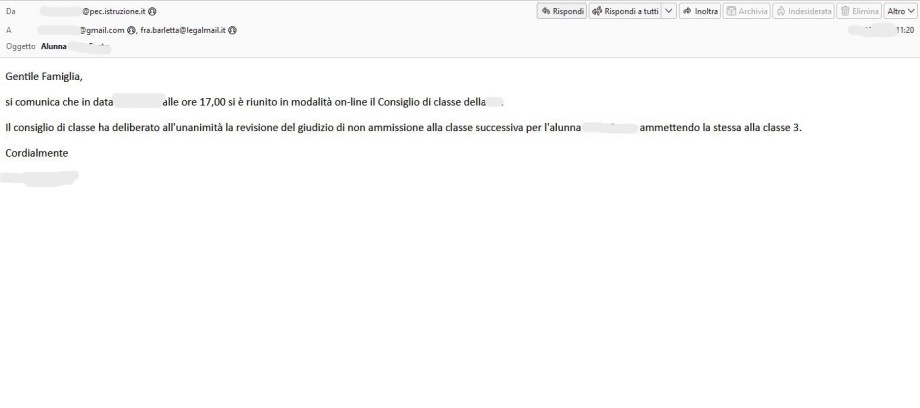Click the Cordialmente closing line
The width and height of the screenshot is (920, 408).
tap(36, 153)
